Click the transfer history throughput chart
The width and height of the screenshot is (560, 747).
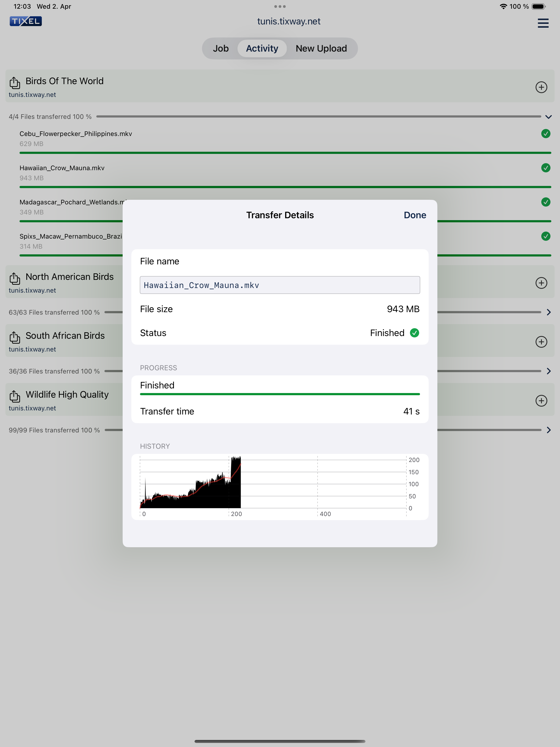[280, 487]
